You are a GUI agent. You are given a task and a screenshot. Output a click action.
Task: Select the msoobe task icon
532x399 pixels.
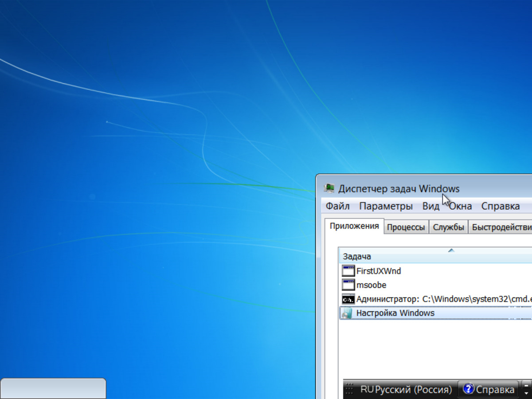pos(348,285)
